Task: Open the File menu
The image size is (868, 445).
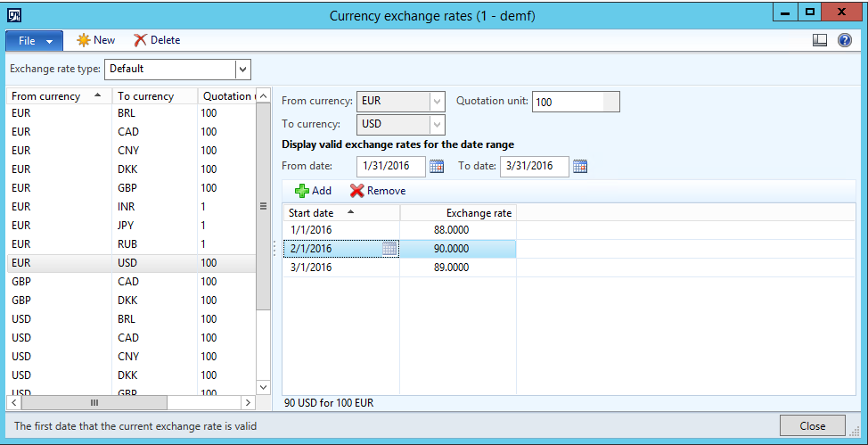Action: [x=35, y=40]
